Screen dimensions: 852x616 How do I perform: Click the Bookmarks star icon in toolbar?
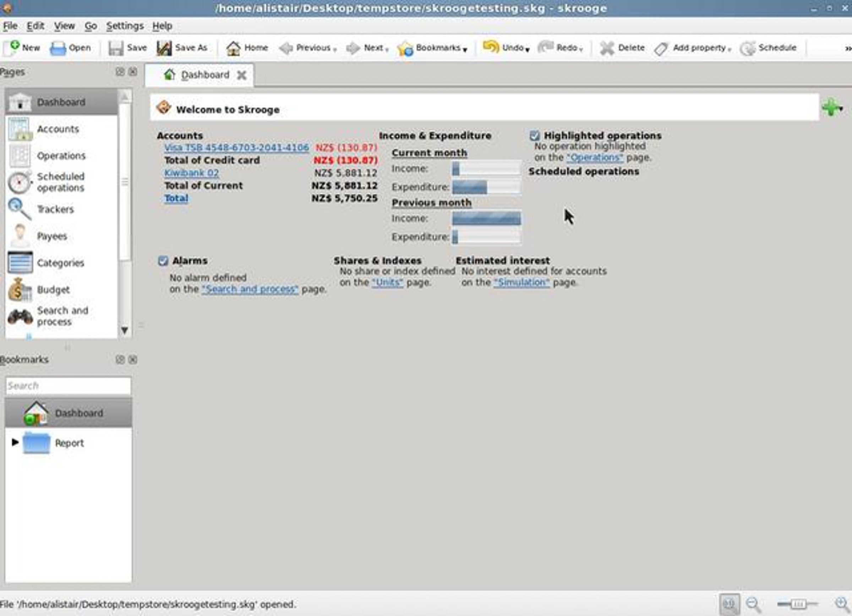tap(405, 48)
